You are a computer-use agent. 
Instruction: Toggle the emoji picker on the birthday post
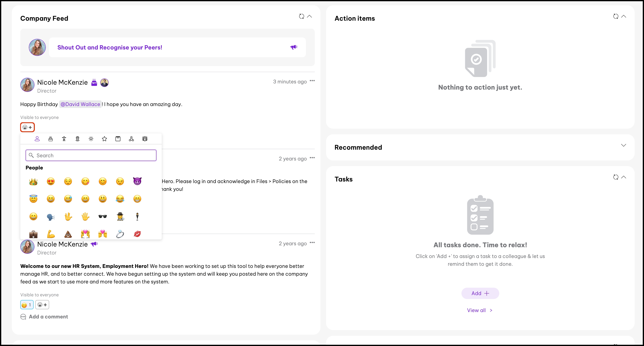point(27,127)
